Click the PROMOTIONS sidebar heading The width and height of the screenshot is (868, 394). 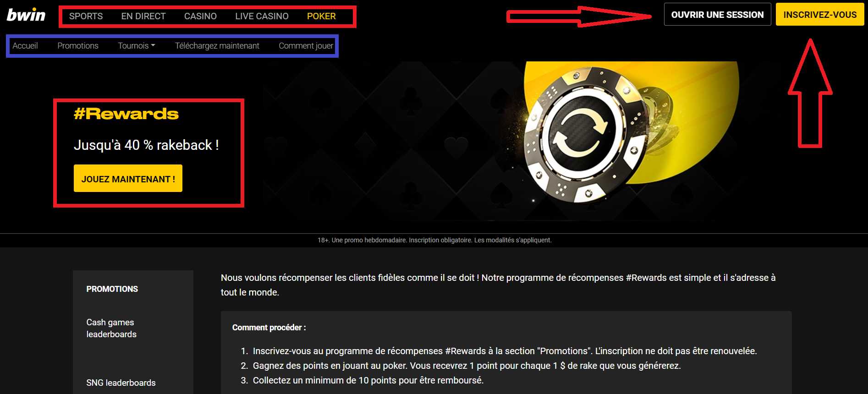click(x=112, y=289)
